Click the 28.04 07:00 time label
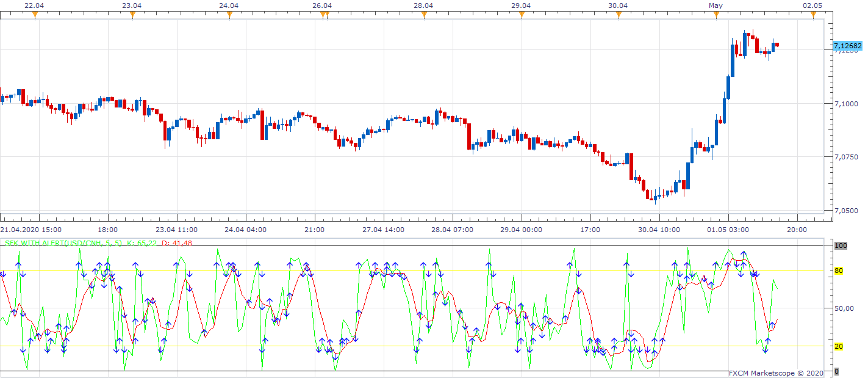Viewport: 868px width, 378px height. coord(453,230)
